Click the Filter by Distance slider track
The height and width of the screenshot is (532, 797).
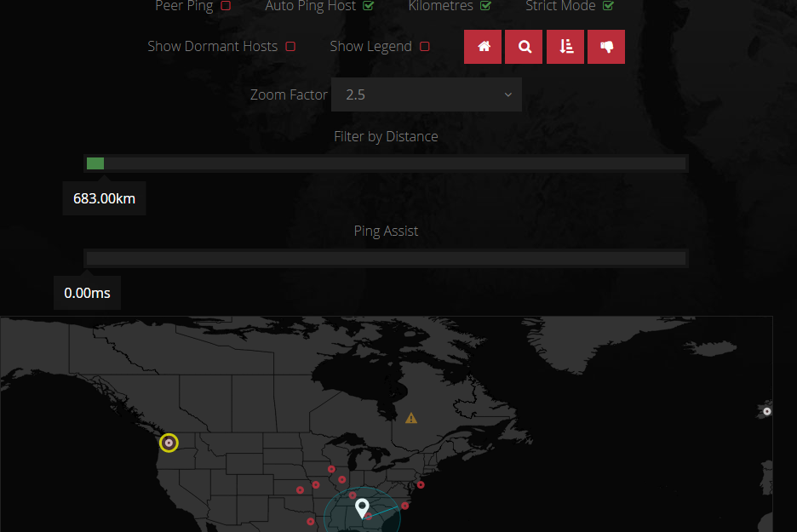point(387,163)
